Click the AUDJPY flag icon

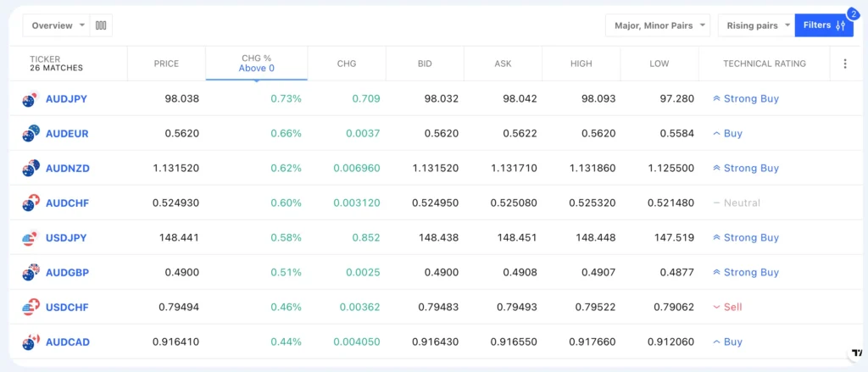(x=31, y=99)
